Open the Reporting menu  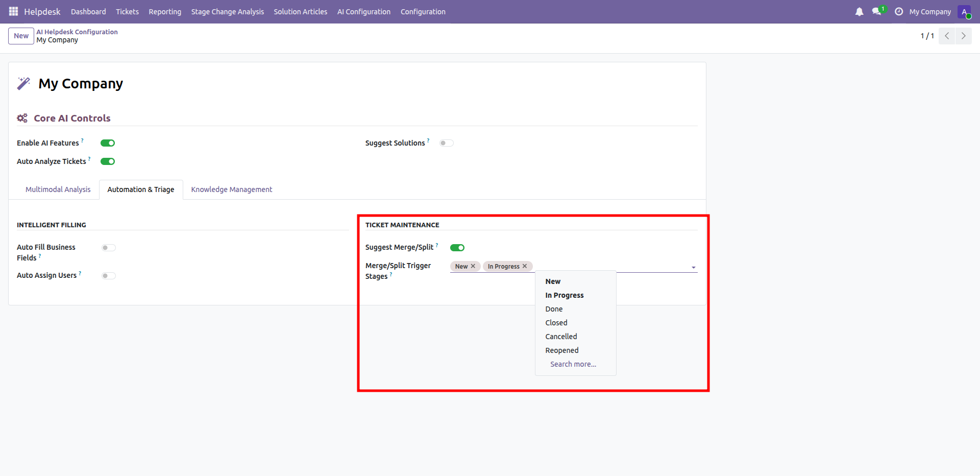(165, 12)
